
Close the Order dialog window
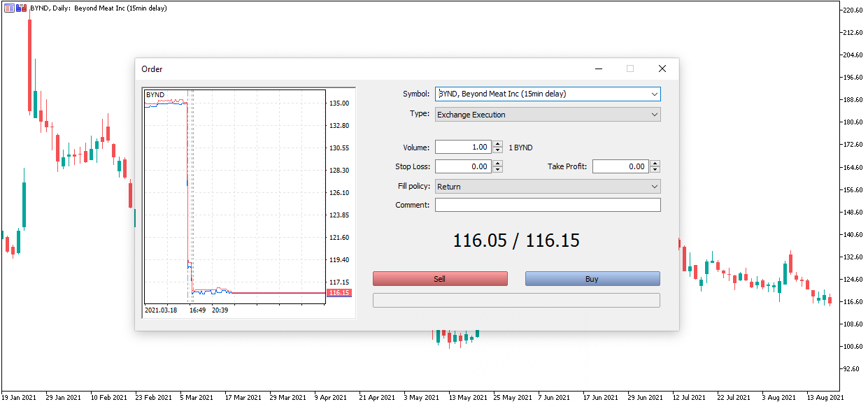click(662, 69)
